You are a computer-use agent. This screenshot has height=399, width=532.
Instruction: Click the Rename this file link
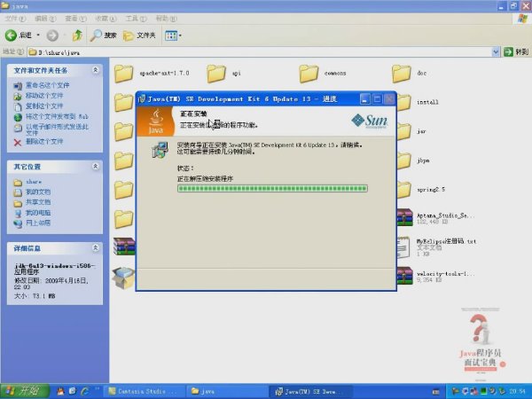tap(48, 85)
